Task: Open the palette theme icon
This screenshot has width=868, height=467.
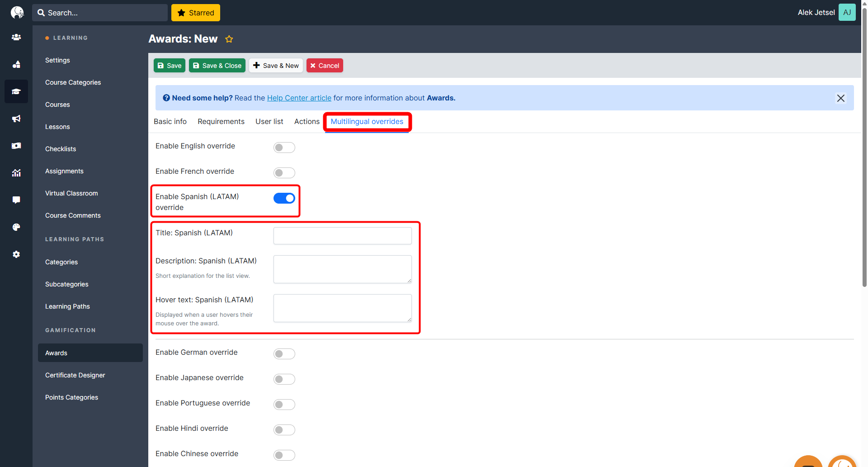Action: coord(16,227)
